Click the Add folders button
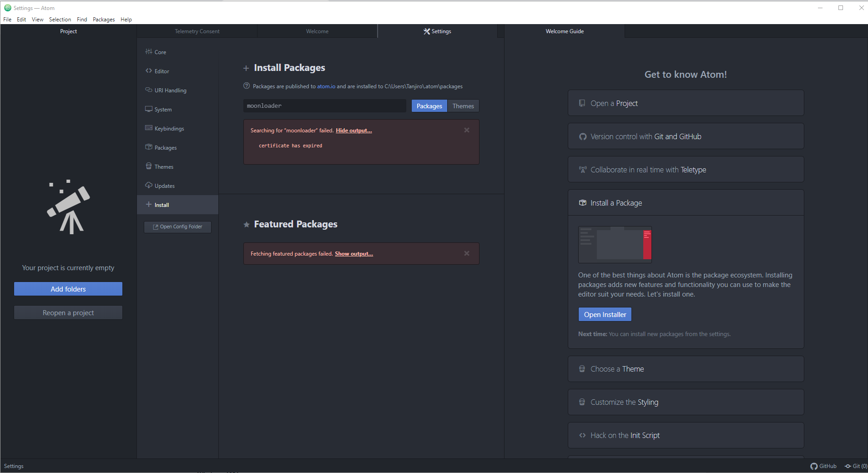 (x=68, y=289)
